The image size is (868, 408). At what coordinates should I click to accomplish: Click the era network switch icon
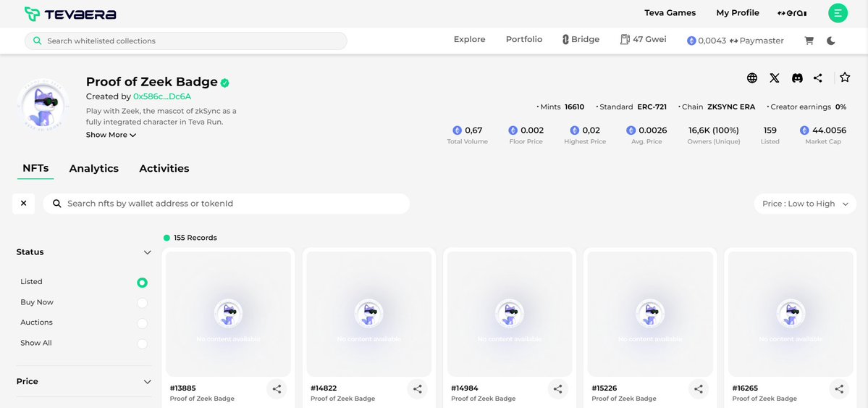click(x=792, y=13)
